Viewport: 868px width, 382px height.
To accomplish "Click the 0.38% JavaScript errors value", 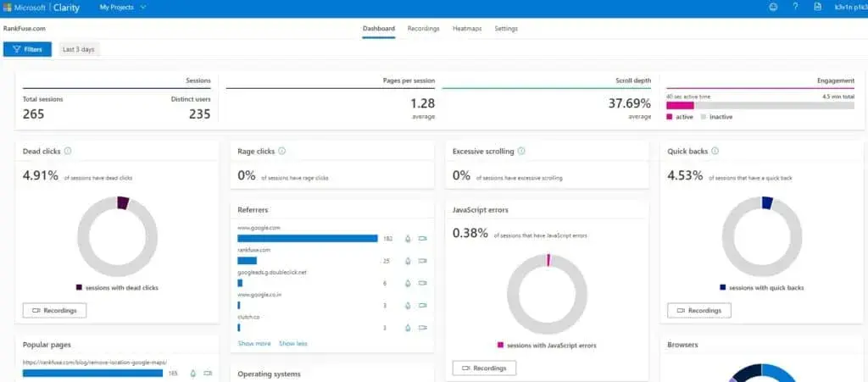I will [470, 233].
